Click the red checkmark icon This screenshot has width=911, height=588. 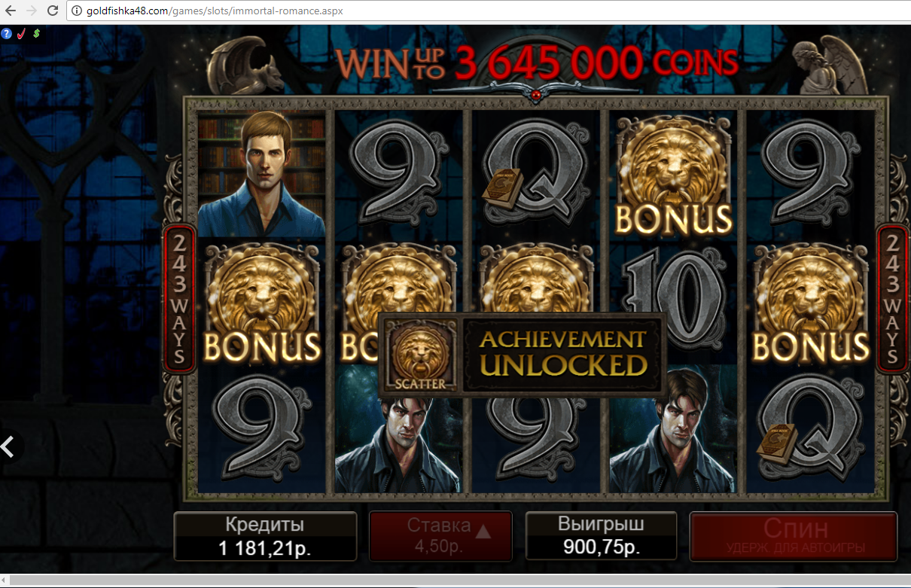point(21,34)
